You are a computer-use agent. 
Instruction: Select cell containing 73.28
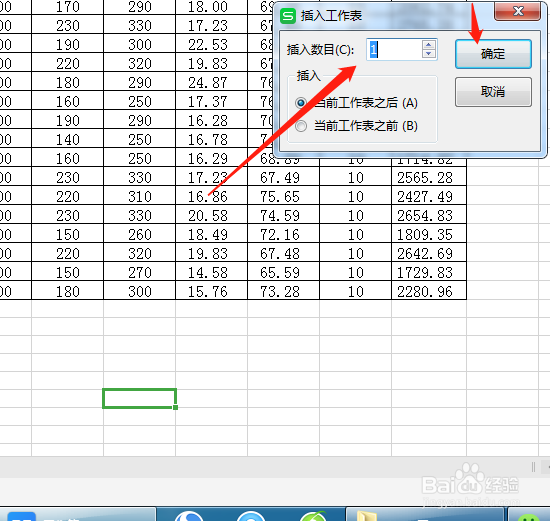click(283, 290)
